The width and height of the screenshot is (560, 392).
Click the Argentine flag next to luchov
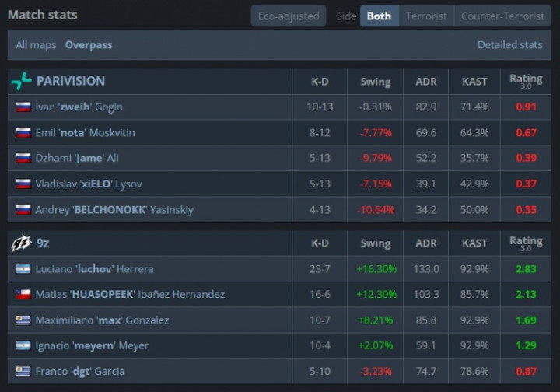pyautogui.click(x=23, y=269)
